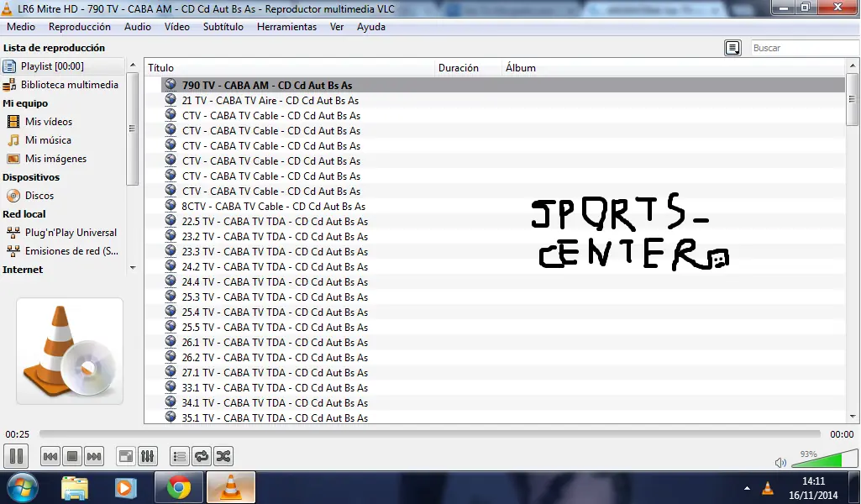Open the Medio menu

(x=21, y=27)
